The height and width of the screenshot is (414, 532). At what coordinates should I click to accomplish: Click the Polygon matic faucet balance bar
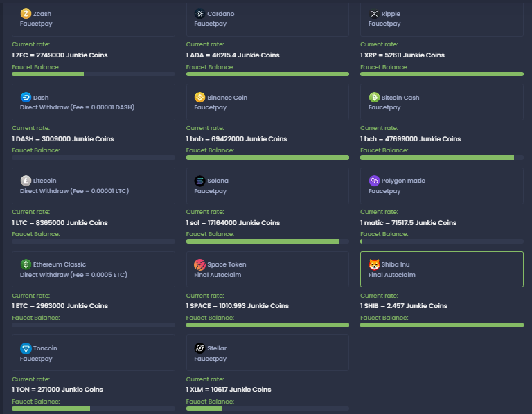pos(442,241)
